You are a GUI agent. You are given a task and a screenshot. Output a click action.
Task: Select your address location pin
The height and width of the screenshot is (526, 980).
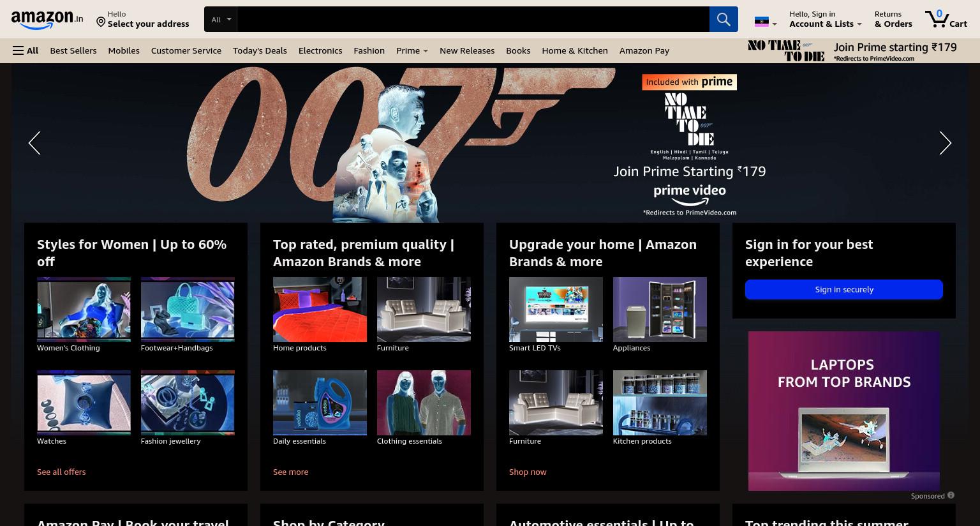(x=101, y=22)
